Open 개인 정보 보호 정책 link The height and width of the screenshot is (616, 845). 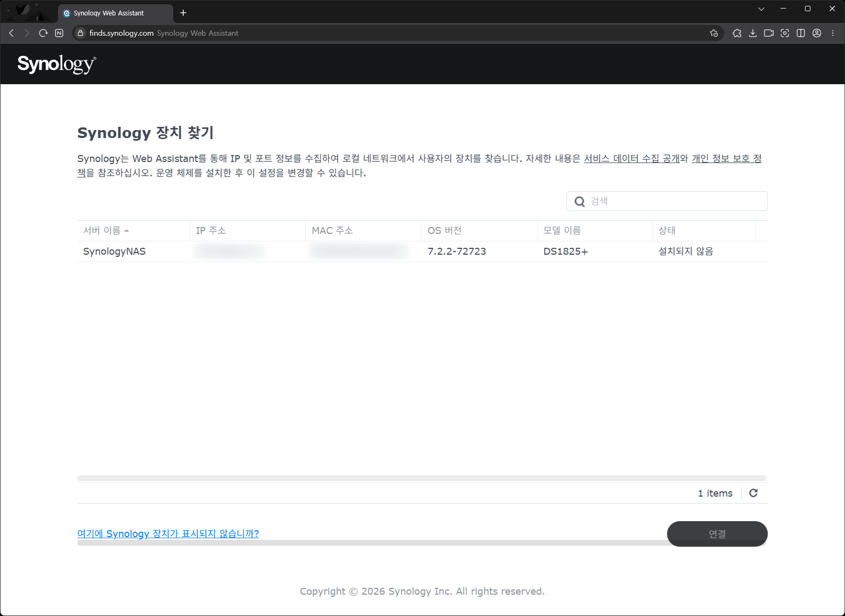727,159
